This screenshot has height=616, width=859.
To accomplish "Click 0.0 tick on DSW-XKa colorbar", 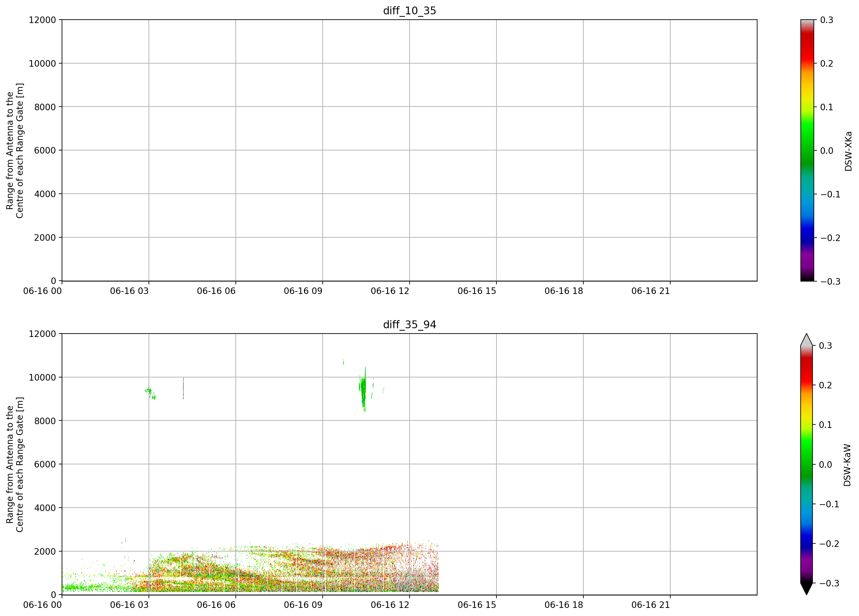I will click(826, 150).
